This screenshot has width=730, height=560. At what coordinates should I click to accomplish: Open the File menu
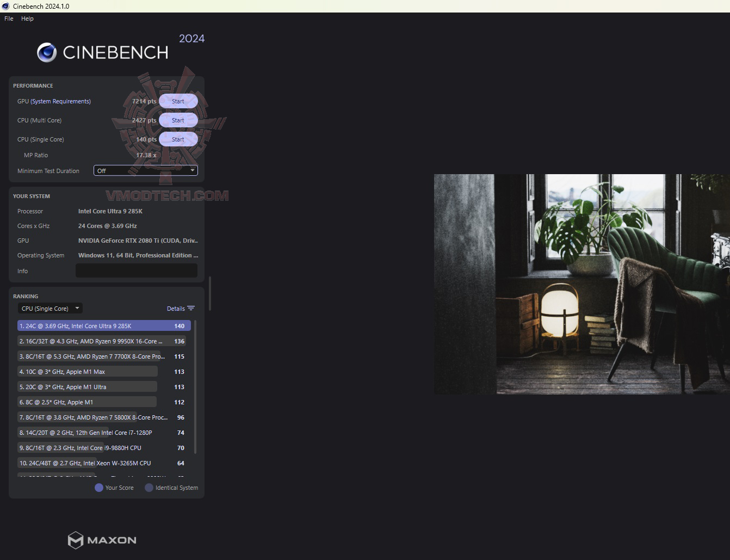[9, 19]
